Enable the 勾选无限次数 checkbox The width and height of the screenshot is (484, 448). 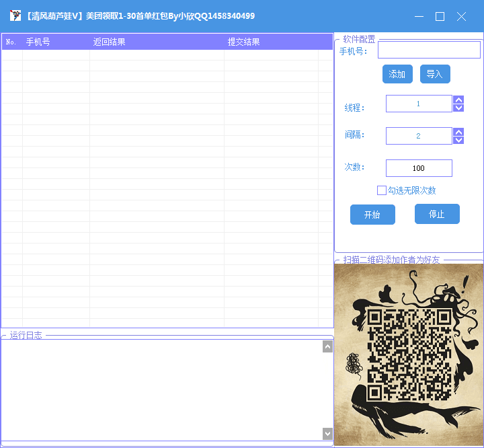tap(382, 190)
